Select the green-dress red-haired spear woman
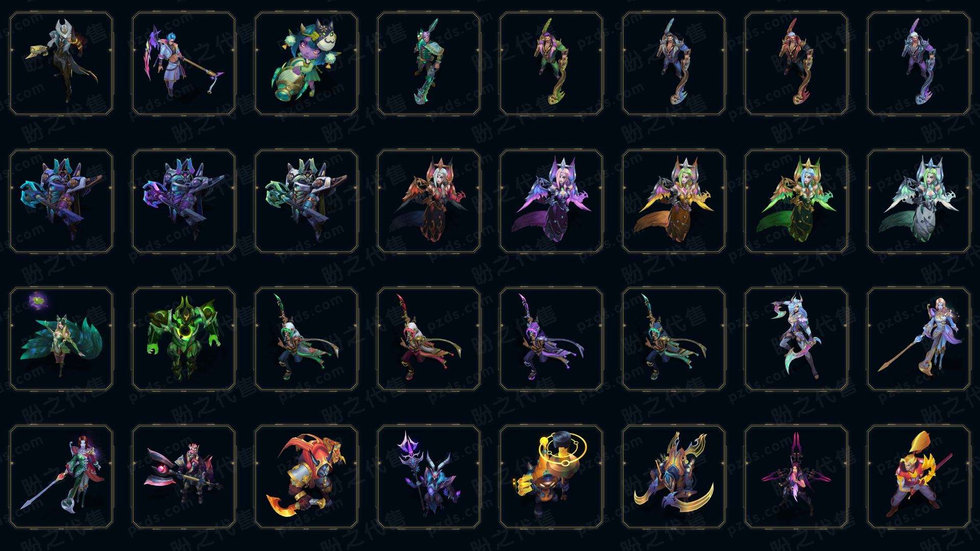This screenshot has width=980, height=551. (x=61, y=477)
